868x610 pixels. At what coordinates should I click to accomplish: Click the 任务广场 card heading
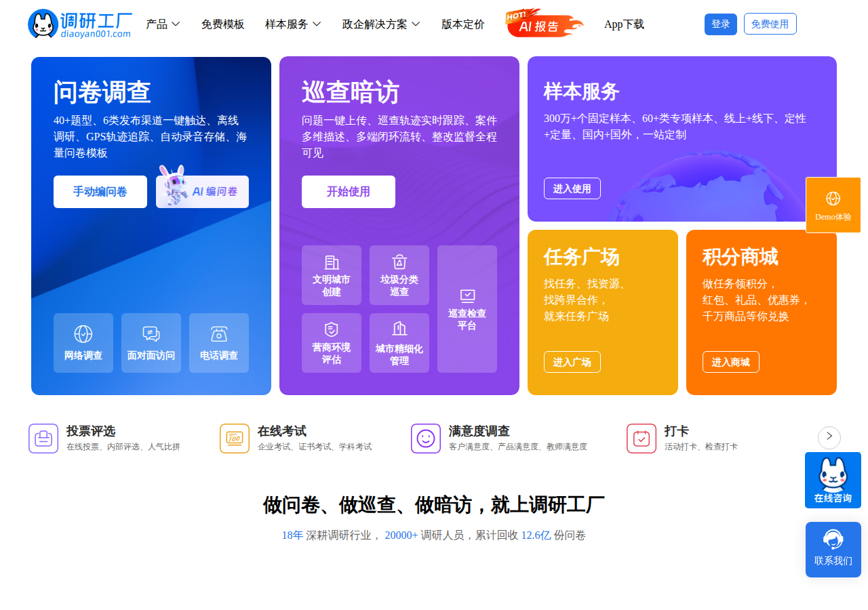582,257
